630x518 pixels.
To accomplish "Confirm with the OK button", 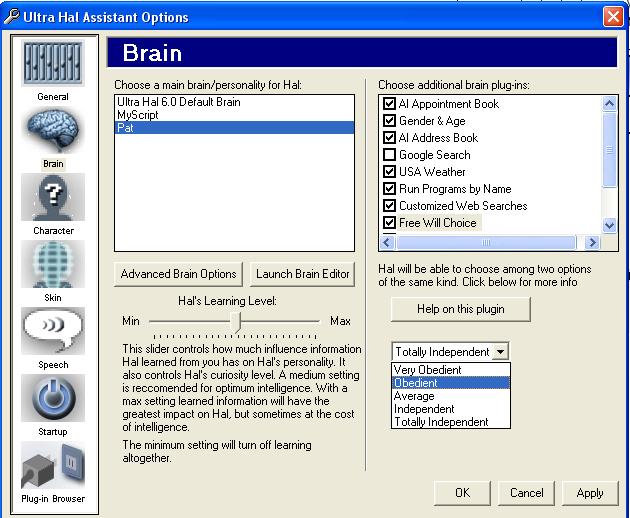I will (x=462, y=493).
